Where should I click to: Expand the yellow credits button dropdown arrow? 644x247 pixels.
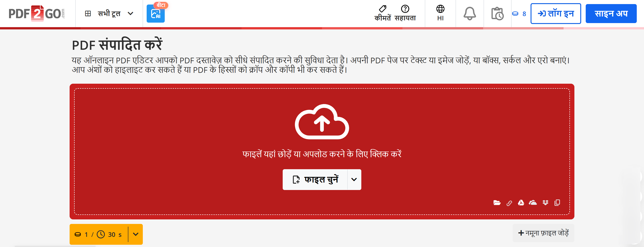(x=136, y=234)
